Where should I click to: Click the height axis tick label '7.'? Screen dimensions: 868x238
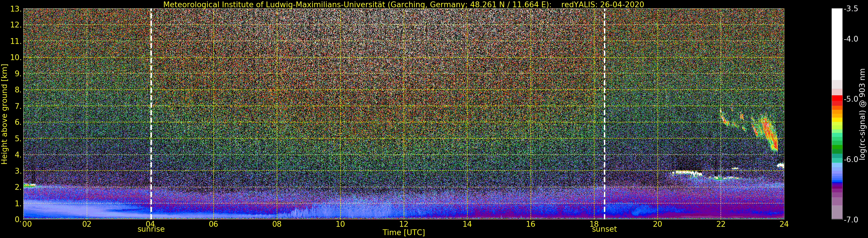tap(18, 107)
